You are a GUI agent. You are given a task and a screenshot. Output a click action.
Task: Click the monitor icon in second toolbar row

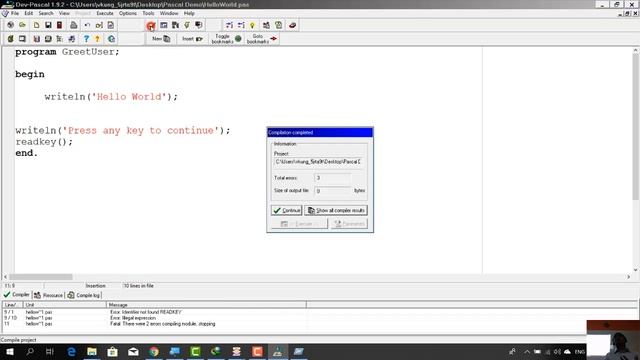pos(22,39)
